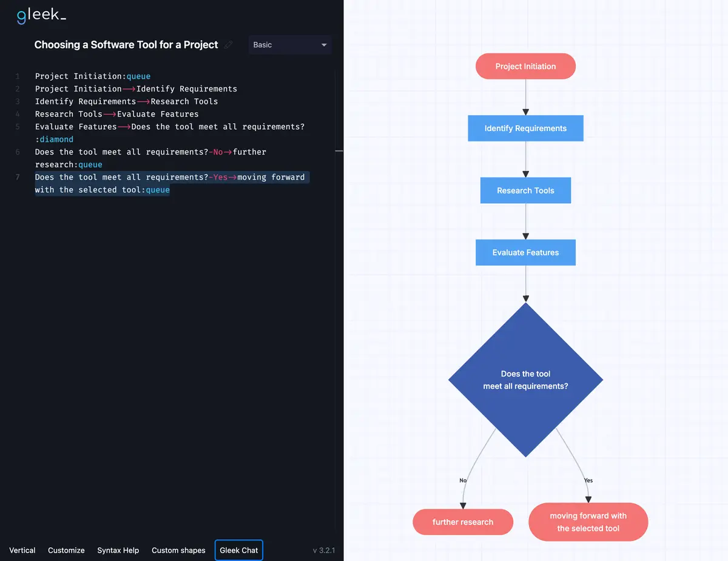
Task: Click code line 'Identify Requirements-->Research Tools'
Action: [126, 101]
